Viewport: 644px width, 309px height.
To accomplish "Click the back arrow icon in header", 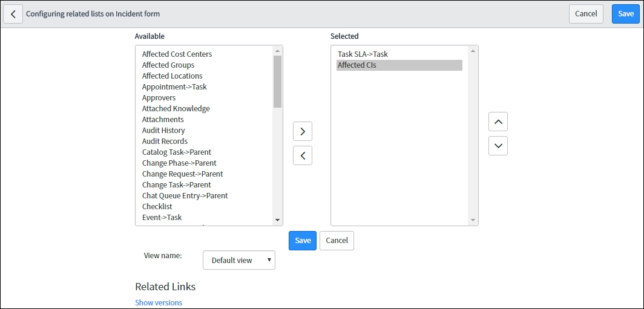I will (13, 14).
